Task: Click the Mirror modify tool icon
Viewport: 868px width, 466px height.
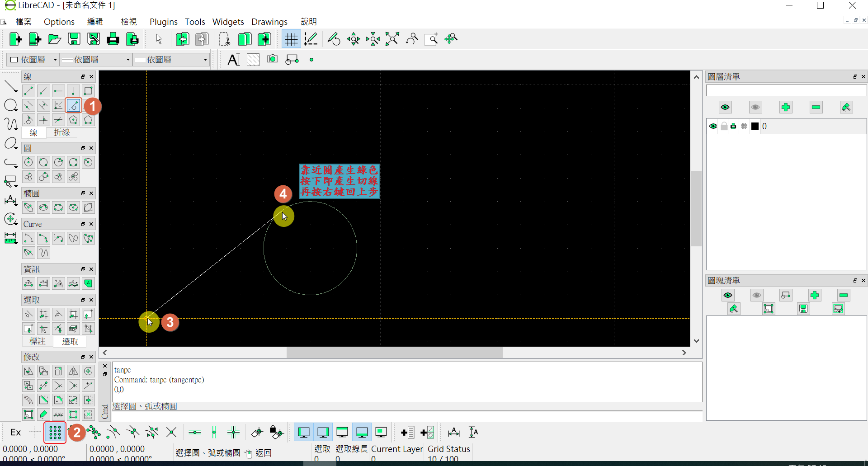Action: [x=73, y=371]
